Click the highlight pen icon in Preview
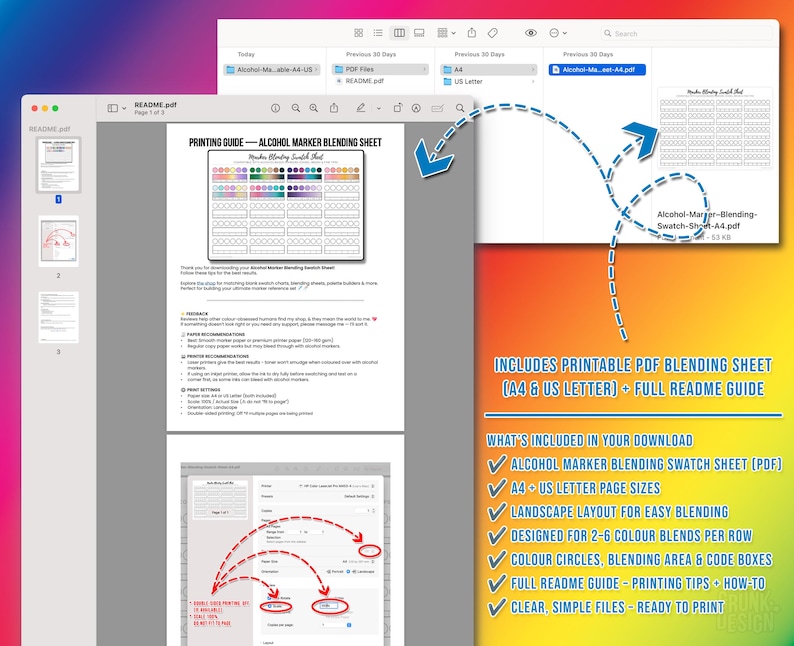The width and height of the screenshot is (794, 646). tap(361, 108)
